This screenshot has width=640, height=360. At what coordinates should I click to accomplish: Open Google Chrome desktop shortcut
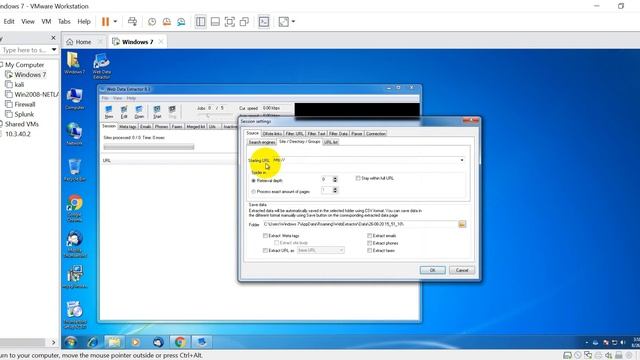click(x=75, y=209)
